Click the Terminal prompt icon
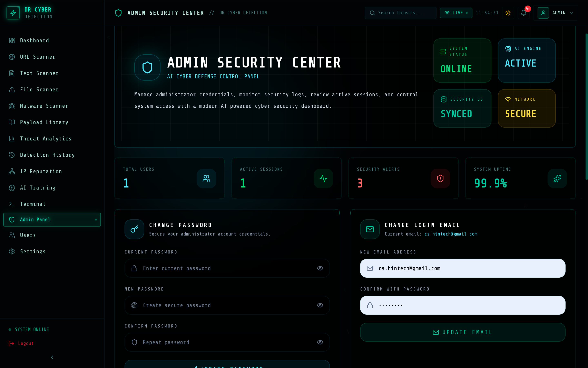Image resolution: width=588 pixels, height=368 pixels. [x=12, y=204]
